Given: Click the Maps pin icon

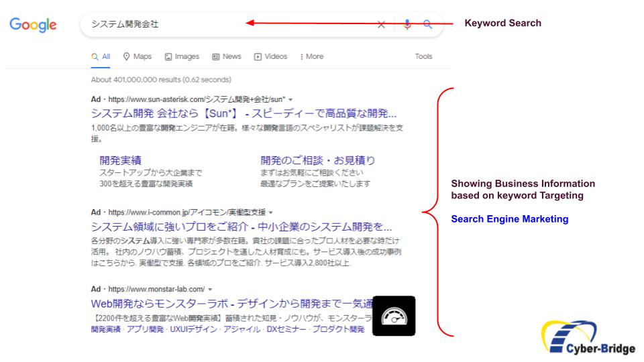Looking at the screenshot, I should point(127,56).
